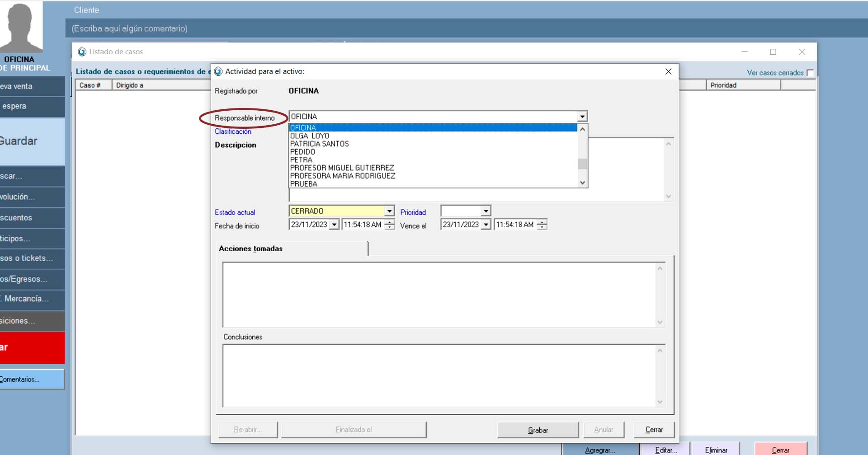Enable the Ver casos cerrados checkbox
Image resolution: width=868 pixels, height=455 pixels.
pos(810,73)
